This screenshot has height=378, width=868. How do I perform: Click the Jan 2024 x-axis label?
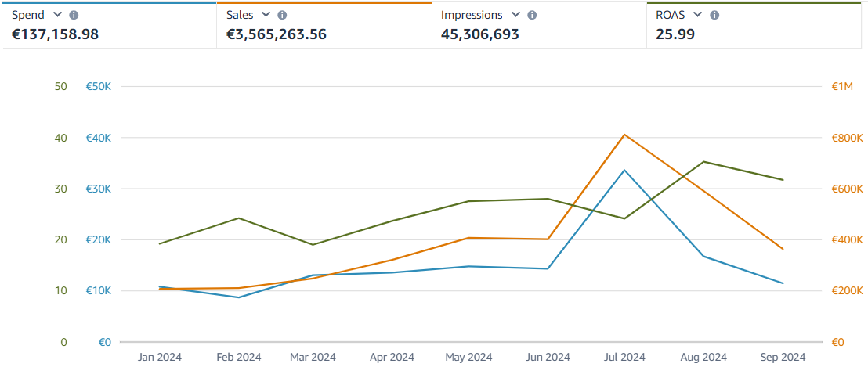pyautogui.click(x=160, y=357)
